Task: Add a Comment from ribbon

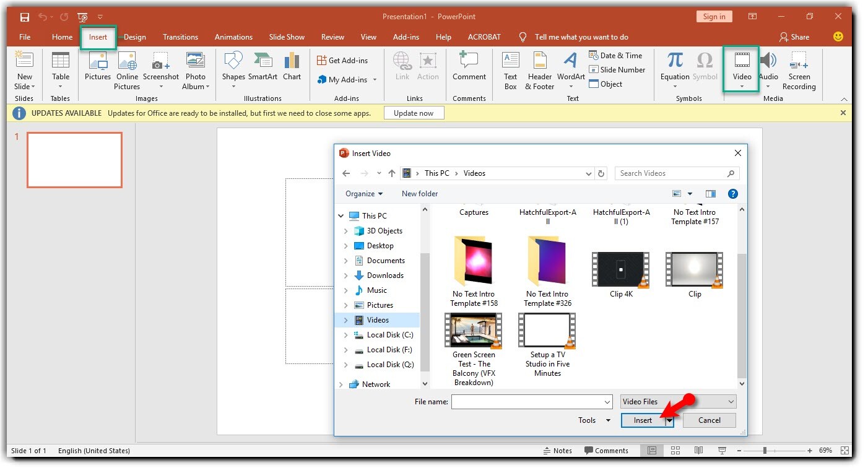Action: [469, 67]
